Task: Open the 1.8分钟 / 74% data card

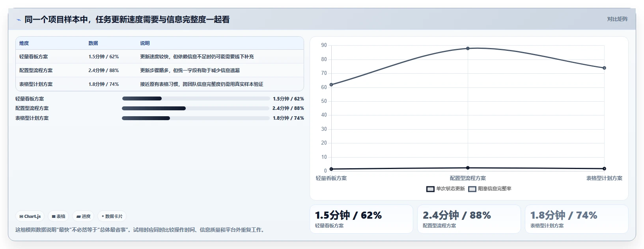Action: coord(577,219)
